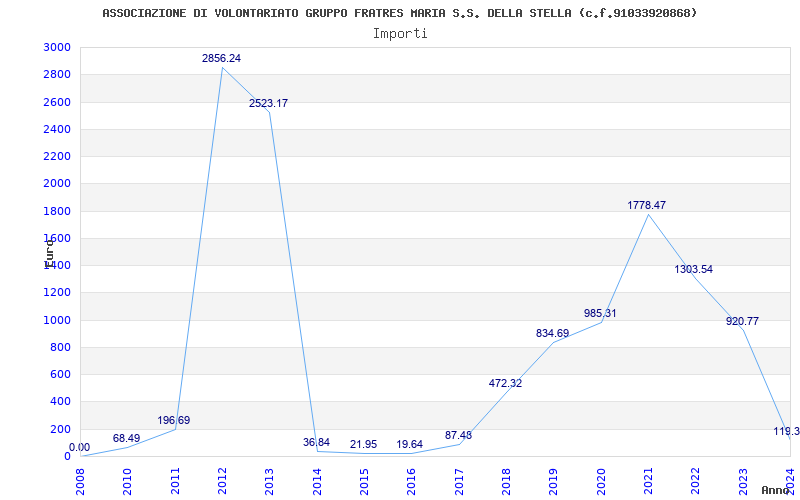Viewport: 800px width, 500px height.
Task: Click the 2800 y-axis tick label
Action: point(58,75)
